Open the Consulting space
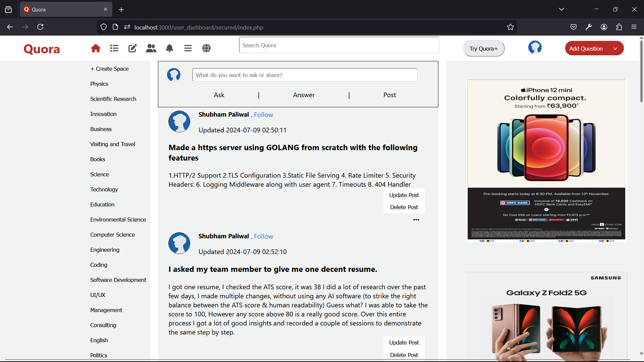The width and height of the screenshot is (644, 362). point(103,325)
